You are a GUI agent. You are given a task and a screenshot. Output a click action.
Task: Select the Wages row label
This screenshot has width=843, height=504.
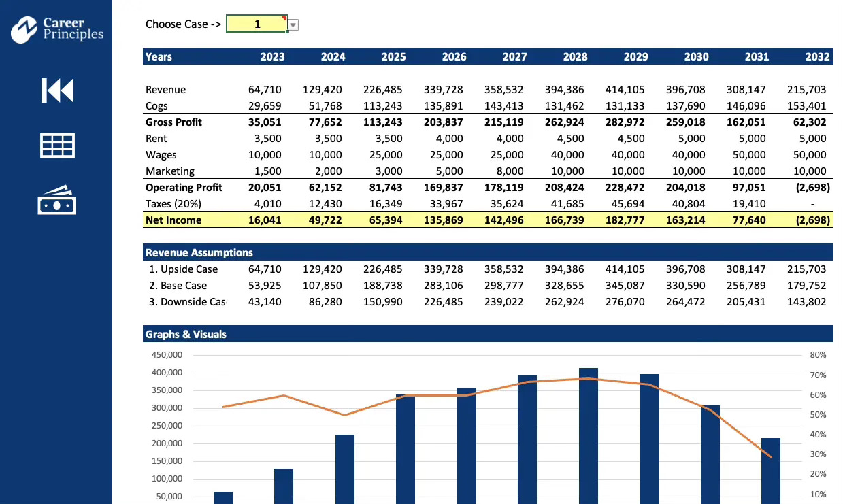click(x=160, y=154)
